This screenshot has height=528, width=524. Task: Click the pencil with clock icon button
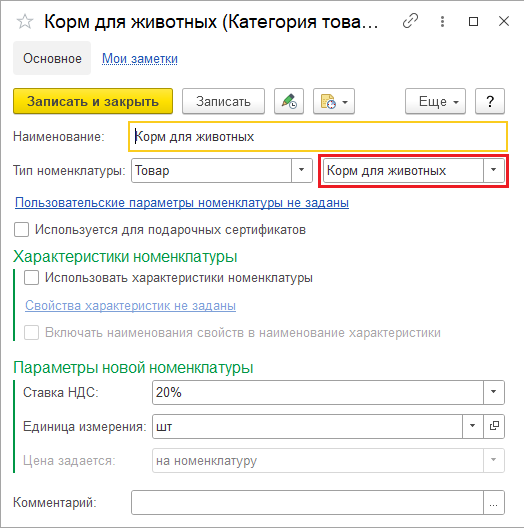coord(289,101)
